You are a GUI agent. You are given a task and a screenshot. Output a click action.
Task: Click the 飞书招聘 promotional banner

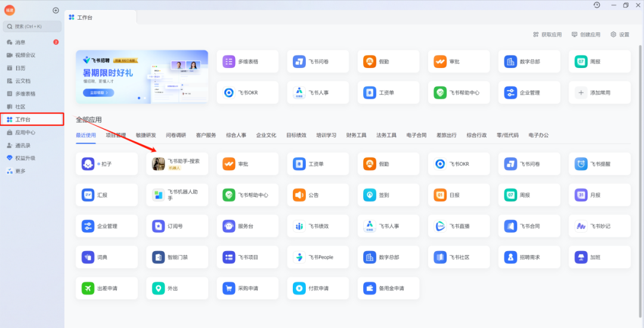142,77
